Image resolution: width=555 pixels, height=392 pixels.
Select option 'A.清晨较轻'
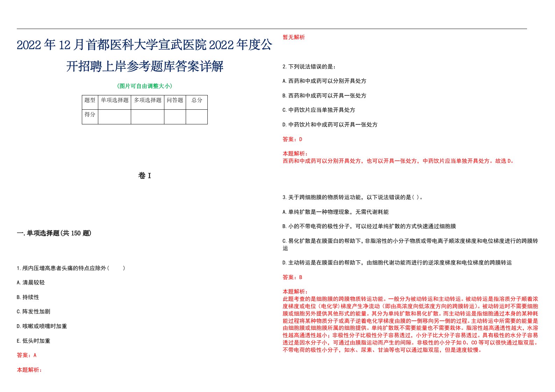(x=31, y=283)
